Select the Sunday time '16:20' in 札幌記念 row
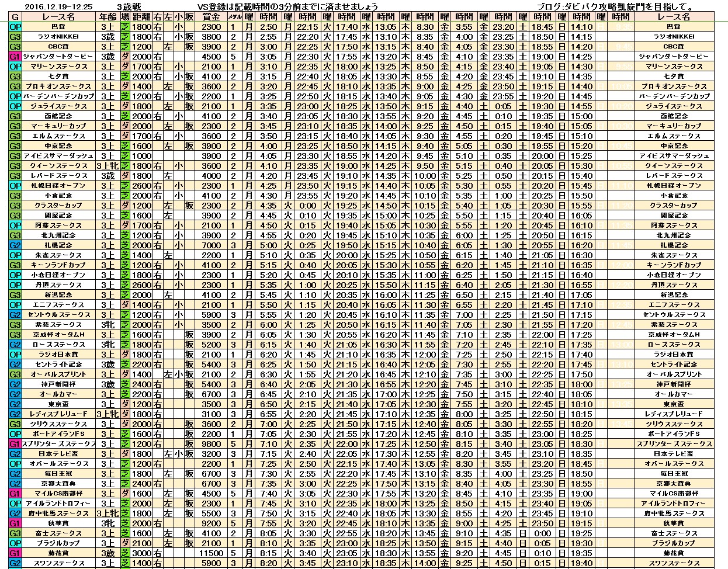Screen dimensions: 728x569 tap(581, 245)
